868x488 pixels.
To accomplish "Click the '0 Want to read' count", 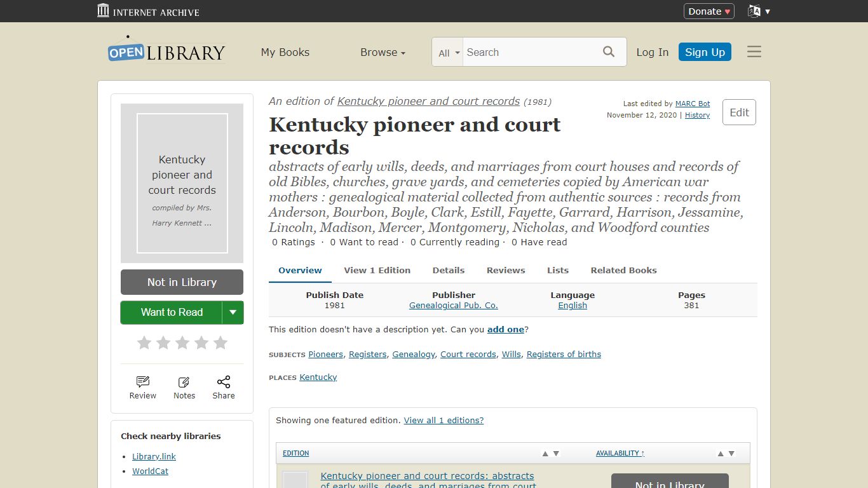I will pyautogui.click(x=364, y=242).
